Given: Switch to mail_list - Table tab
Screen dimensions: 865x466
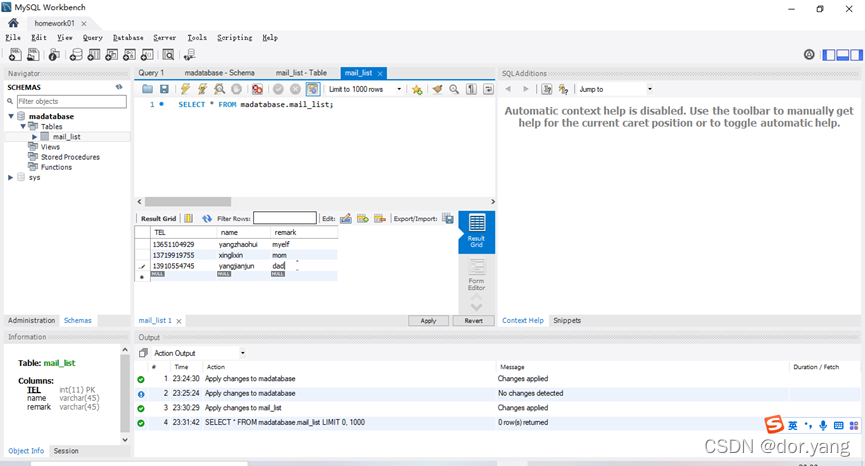Looking at the screenshot, I should [x=301, y=73].
